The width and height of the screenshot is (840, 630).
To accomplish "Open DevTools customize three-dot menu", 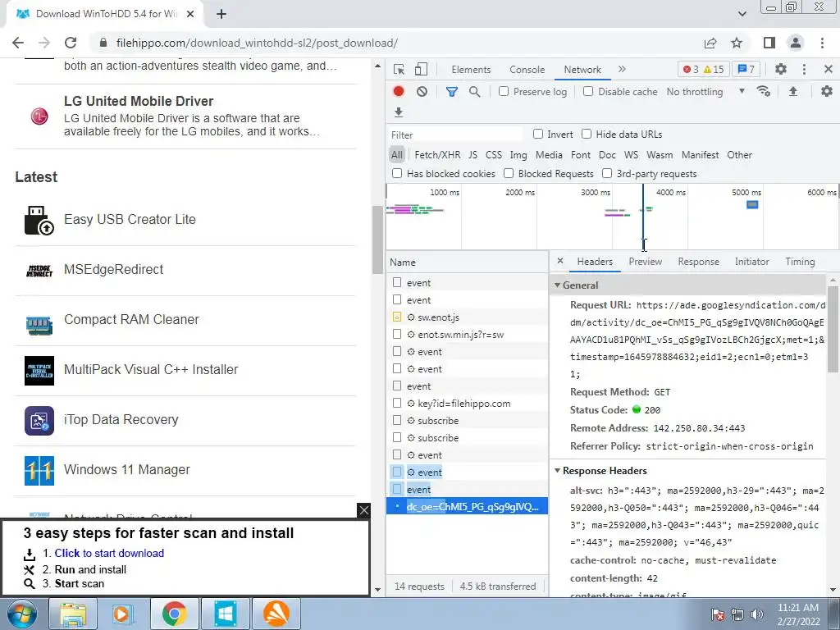I will (804, 69).
